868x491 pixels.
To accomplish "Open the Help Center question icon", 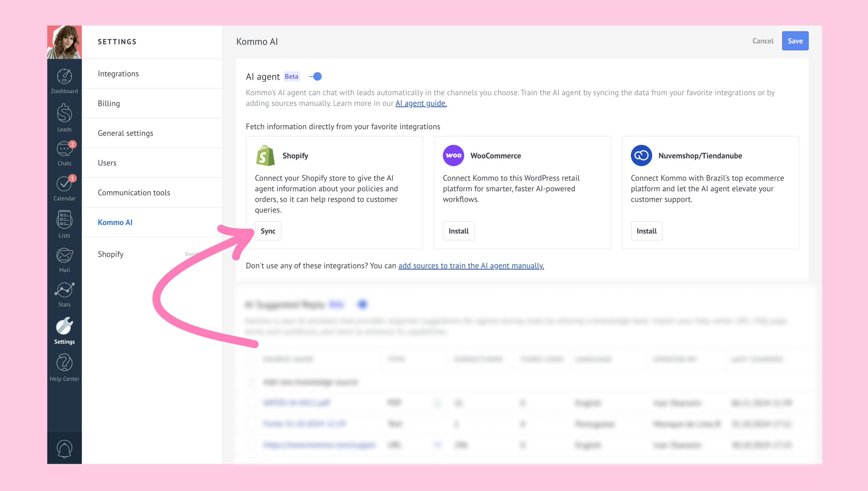I will (64, 363).
